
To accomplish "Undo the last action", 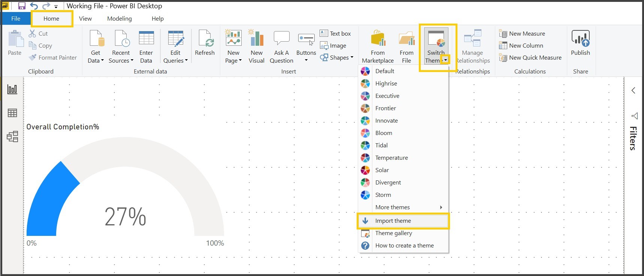I will point(34,6).
